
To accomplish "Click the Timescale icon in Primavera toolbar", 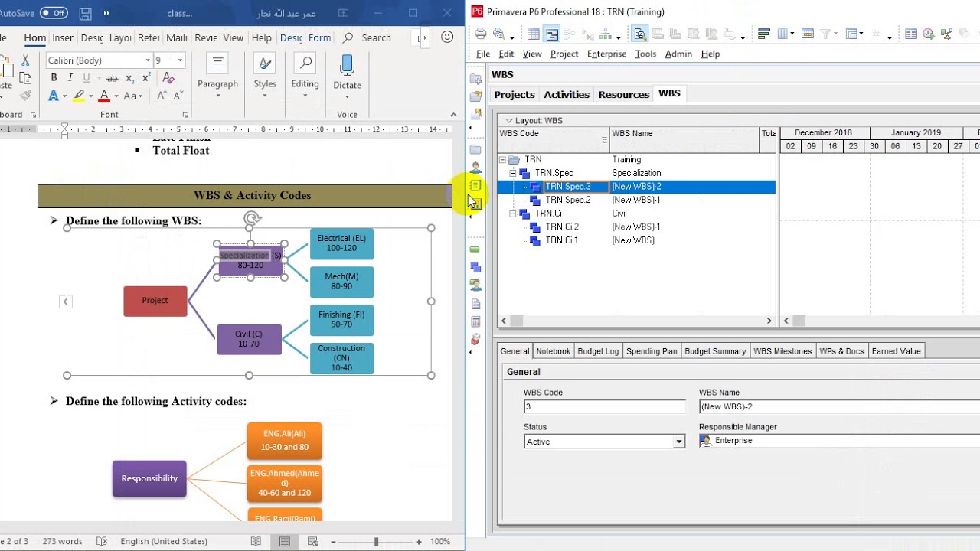I will (807, 34).
